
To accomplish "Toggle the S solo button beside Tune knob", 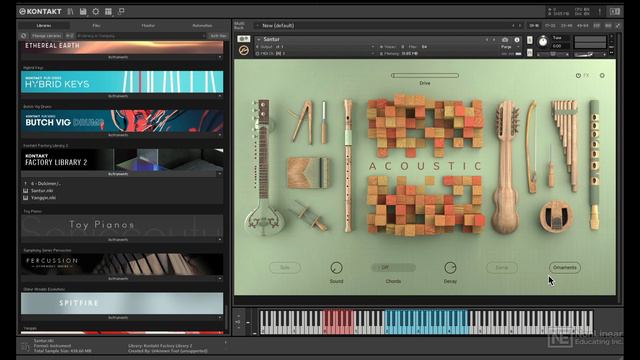I will click(x=530, y=40).
